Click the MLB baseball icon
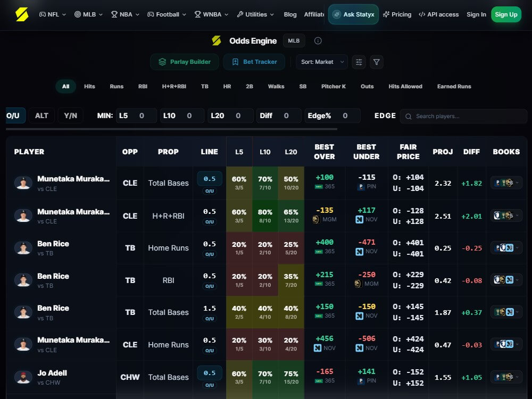This screenshot has width=532, height=399. pyautogui.click(x=78, y=14)
